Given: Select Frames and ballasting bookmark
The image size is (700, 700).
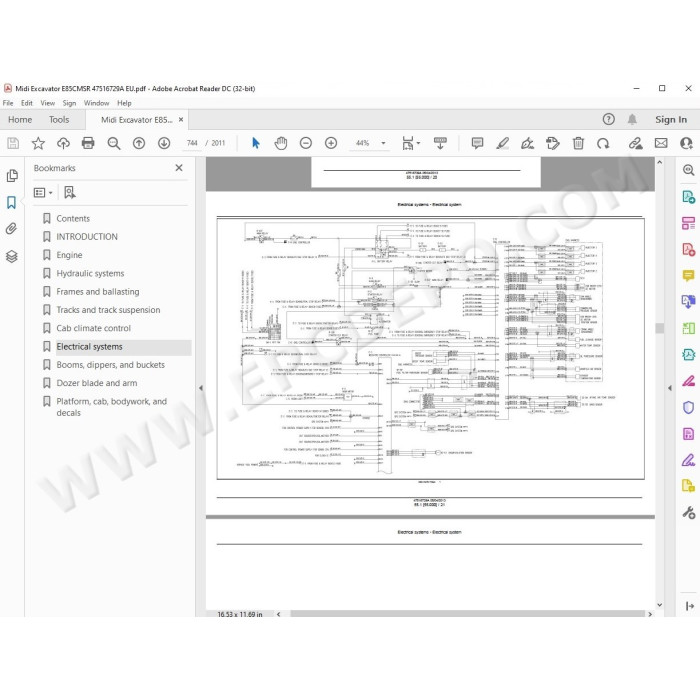Looking at the screenshot, I should (x=98, y=292).
